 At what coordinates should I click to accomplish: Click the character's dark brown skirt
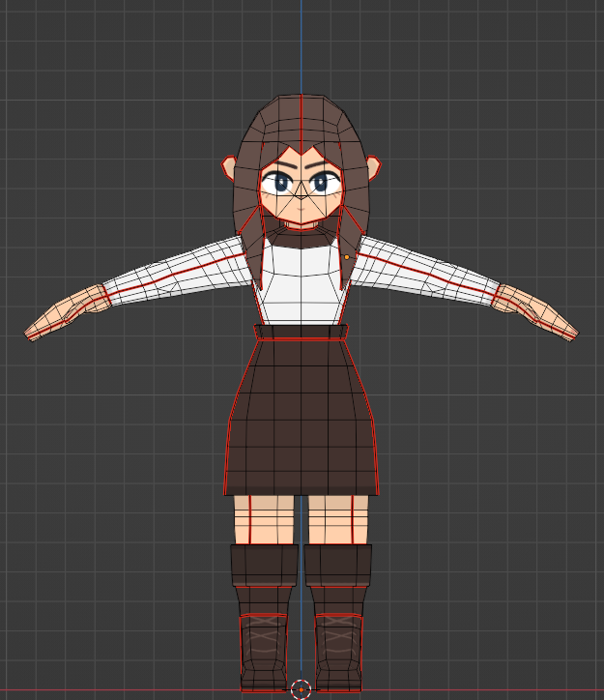[302, 418]
